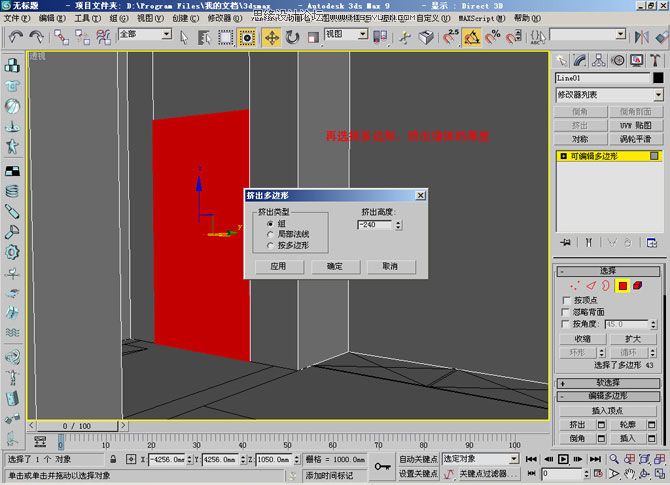This screenshot has width=670, height=485.
Task: Enable 按角度 checkbox
Action: [x=566, y=324]
